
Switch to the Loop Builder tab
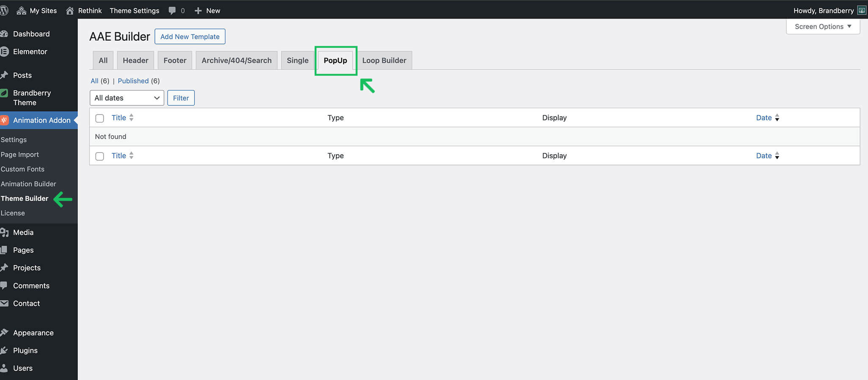(384, 60)
